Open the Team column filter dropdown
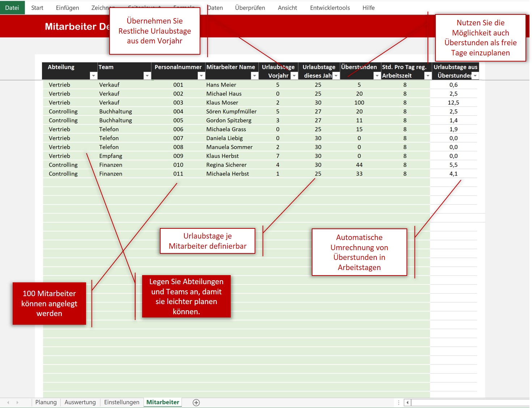 click(147, 76)
